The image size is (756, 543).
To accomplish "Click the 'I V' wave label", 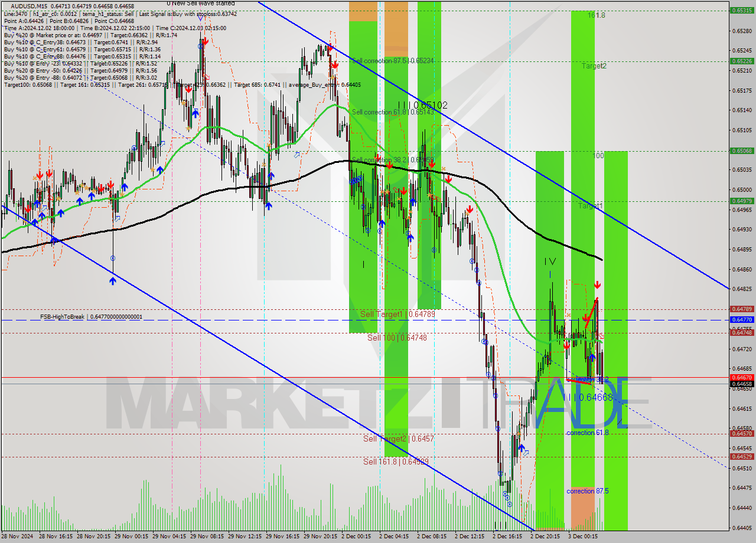I will (x=550, y=261).
